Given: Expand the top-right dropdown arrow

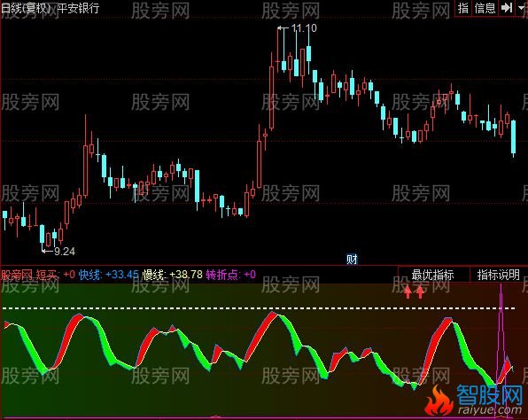Looking at the screenshot, I should click(x=522, y=8).
